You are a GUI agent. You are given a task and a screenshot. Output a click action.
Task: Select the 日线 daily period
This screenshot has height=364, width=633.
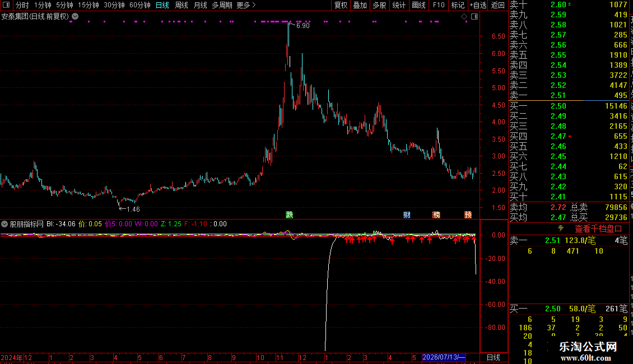(x=162, y=5)
